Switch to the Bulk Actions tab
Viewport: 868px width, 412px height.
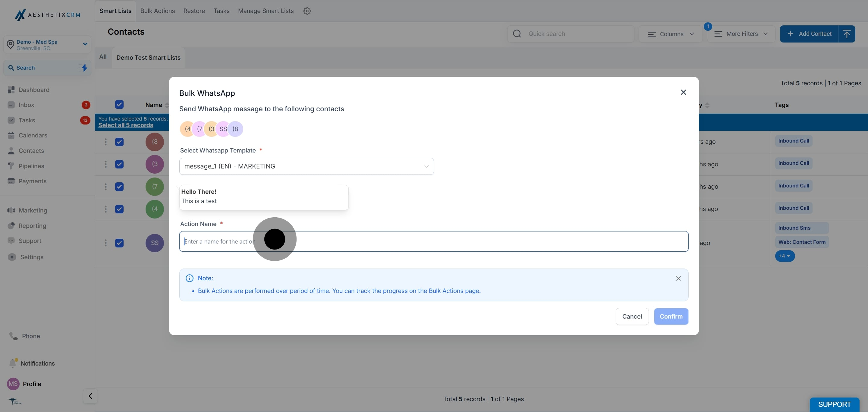click(x=157, y=11)
